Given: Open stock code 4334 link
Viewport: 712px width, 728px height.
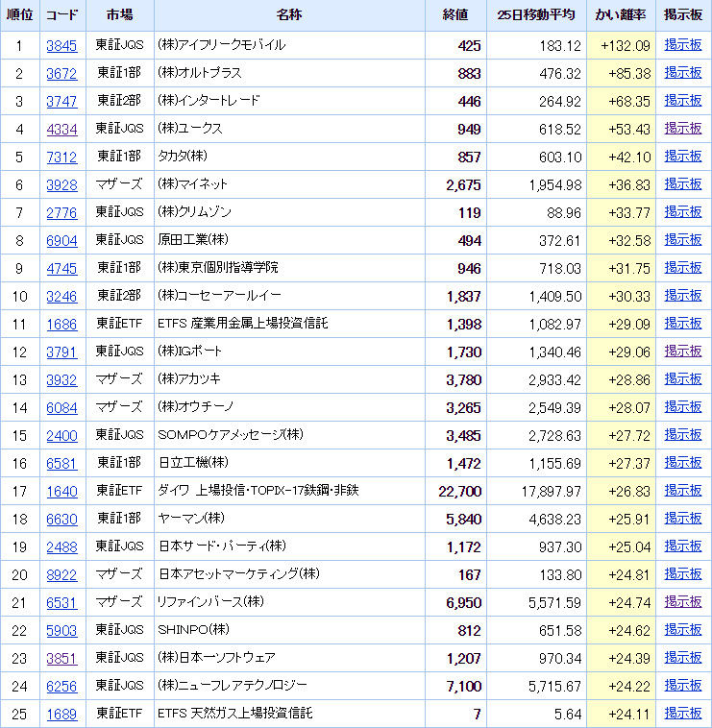Looking at the screenshot, I should pos(61,129).
